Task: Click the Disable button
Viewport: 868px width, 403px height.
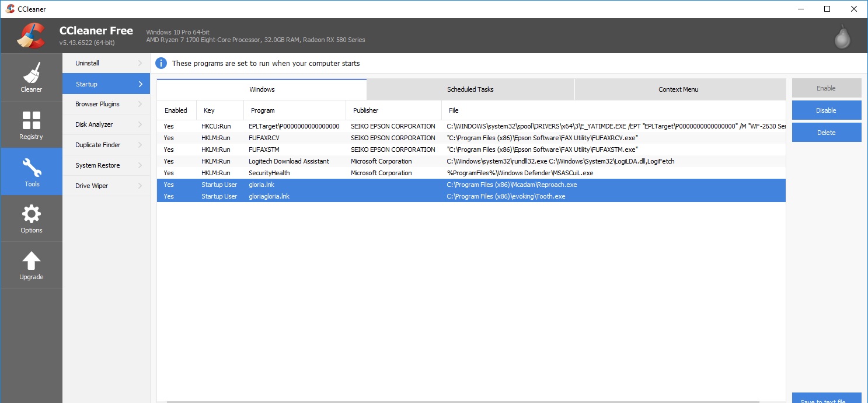Action: coord(827,110)
